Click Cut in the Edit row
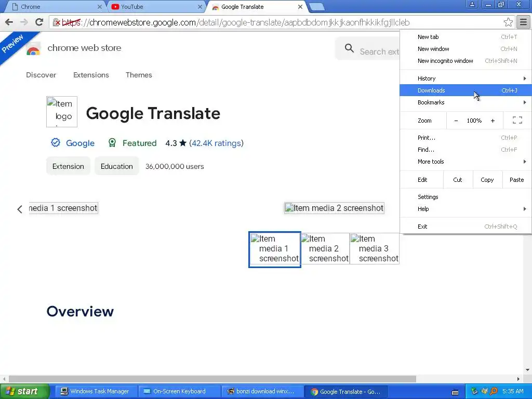The width and height of the screenshot is (532, 399). [458, 180]
